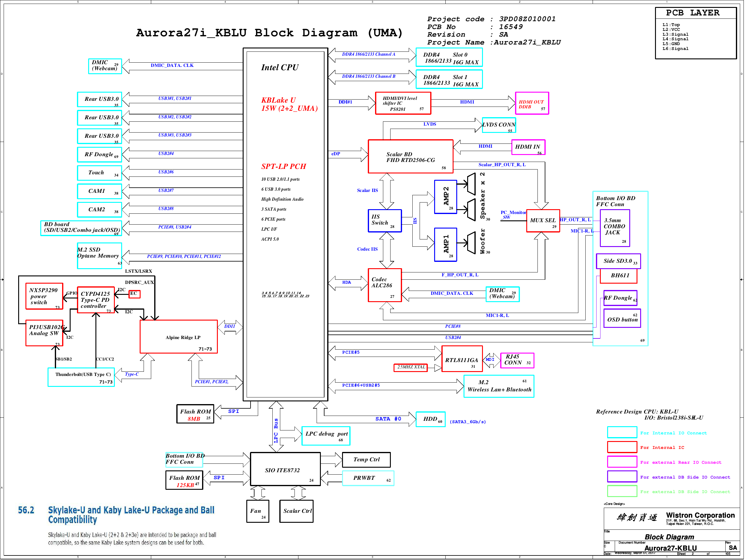Select the PI3USB102G Analog SW block

[44, 333]
